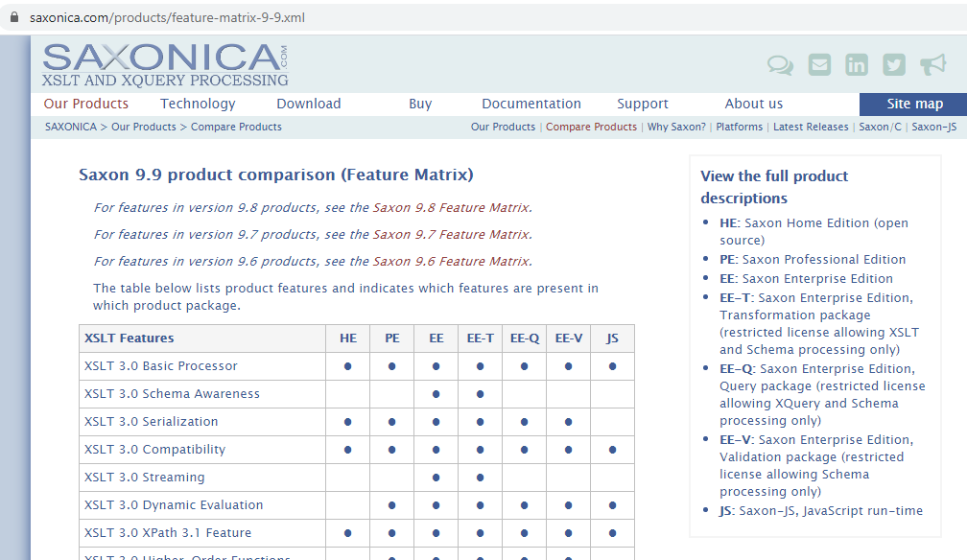Click the View the full product descriptions heading
The height and width of the screenshot is (560, 967).
pos(774,188)
